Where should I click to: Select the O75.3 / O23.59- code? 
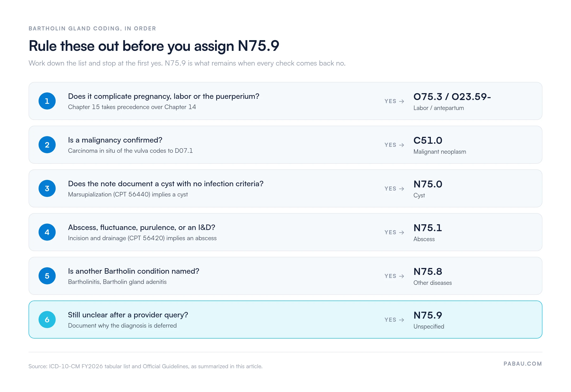point(452,97)
